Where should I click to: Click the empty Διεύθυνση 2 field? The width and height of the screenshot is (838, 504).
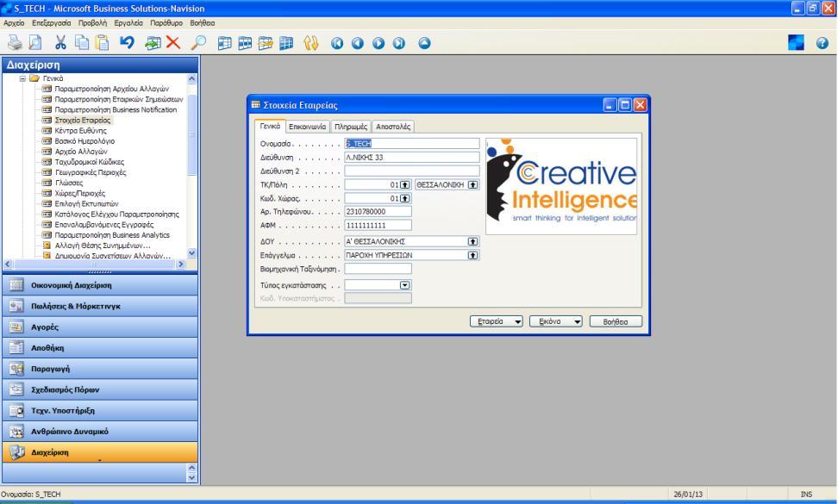point(412,171)
